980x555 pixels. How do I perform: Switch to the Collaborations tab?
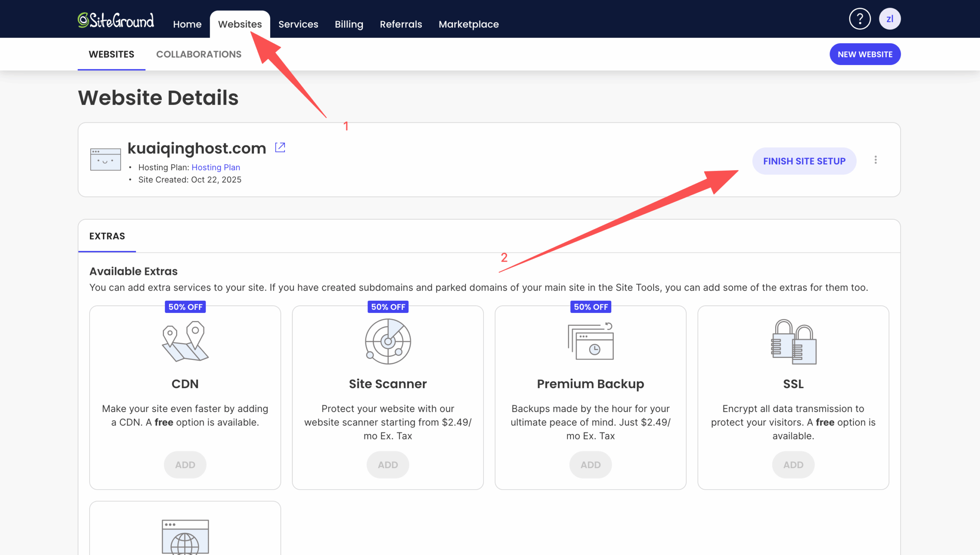point(198,54)
